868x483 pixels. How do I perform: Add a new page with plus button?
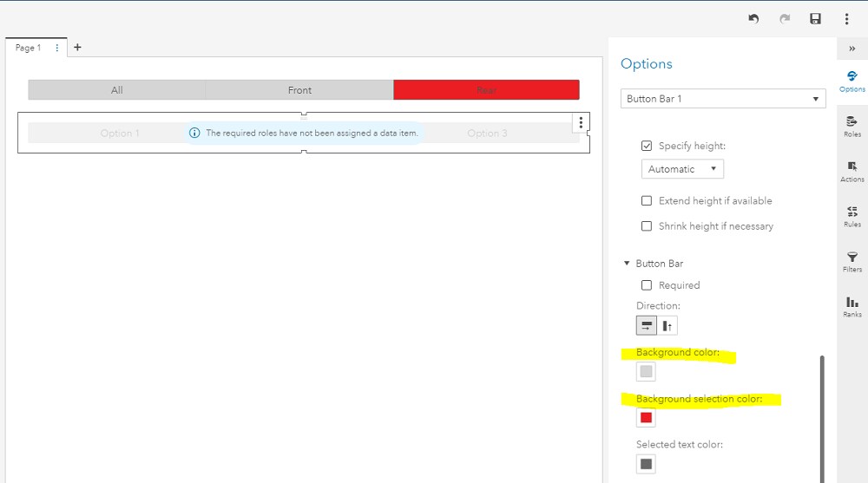(x=77, y=48)
